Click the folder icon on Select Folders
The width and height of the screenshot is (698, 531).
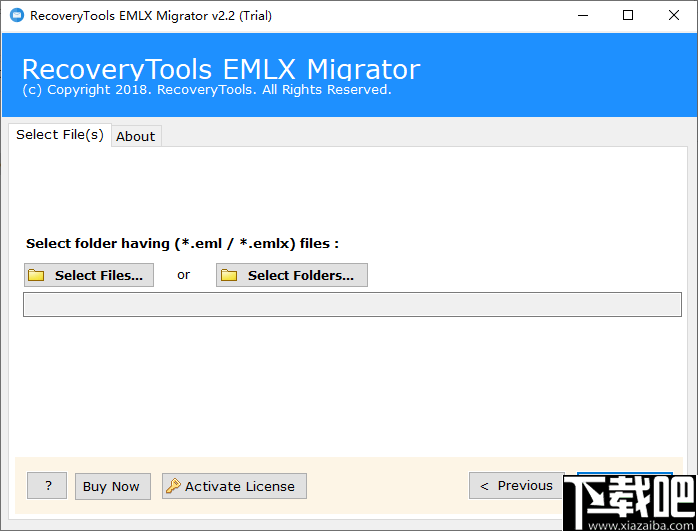(229, 275)
